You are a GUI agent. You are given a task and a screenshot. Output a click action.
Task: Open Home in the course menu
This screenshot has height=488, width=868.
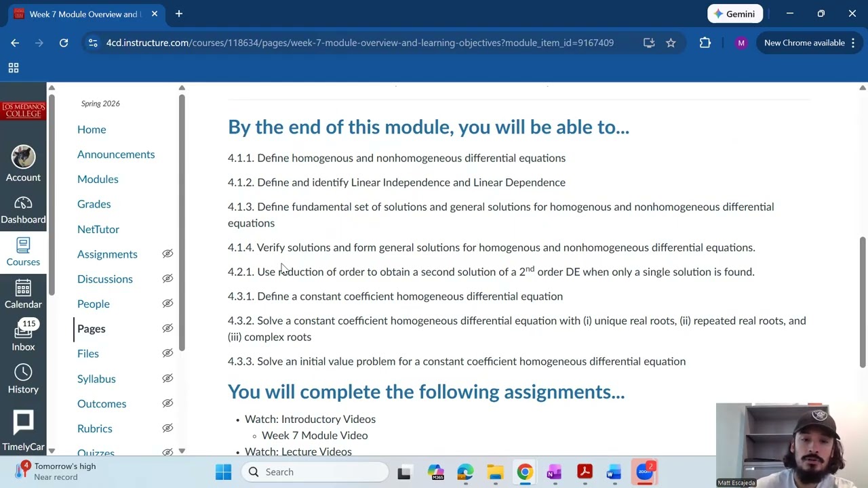tap(92, 129)
